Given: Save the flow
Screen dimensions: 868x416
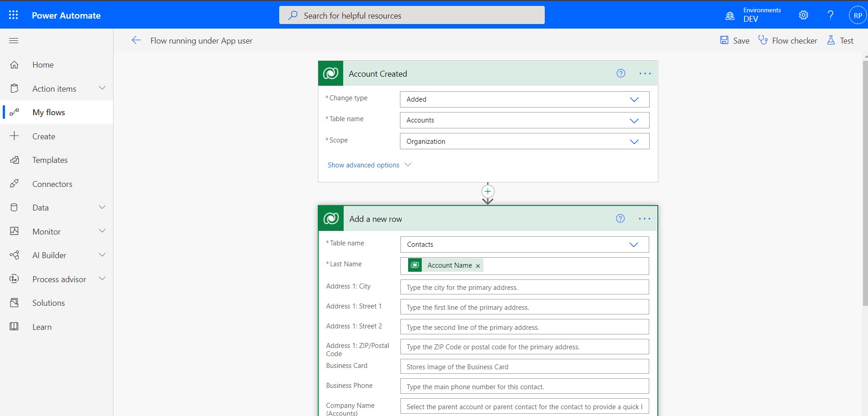Looking at the screenshot, I should pos(735,40).
